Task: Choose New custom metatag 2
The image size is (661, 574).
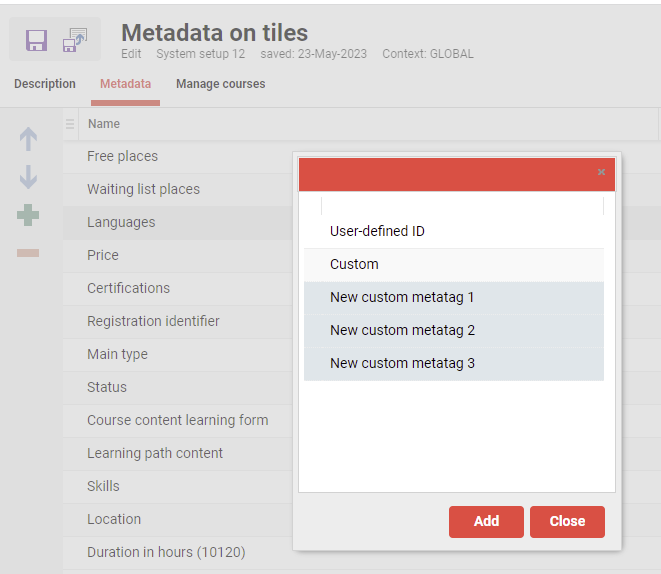Action: 402,330
